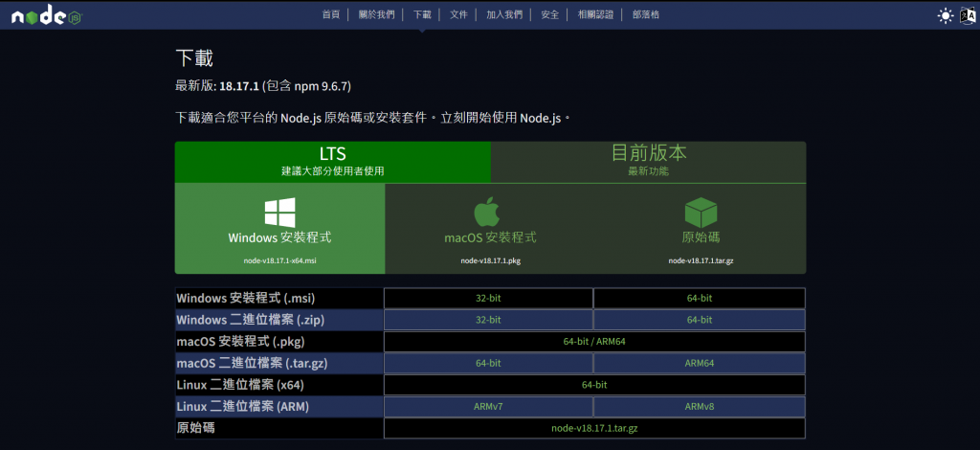
Task: Click 32-bit for Windows 二進位檔案 (.zip)
Action: (488, 320)
